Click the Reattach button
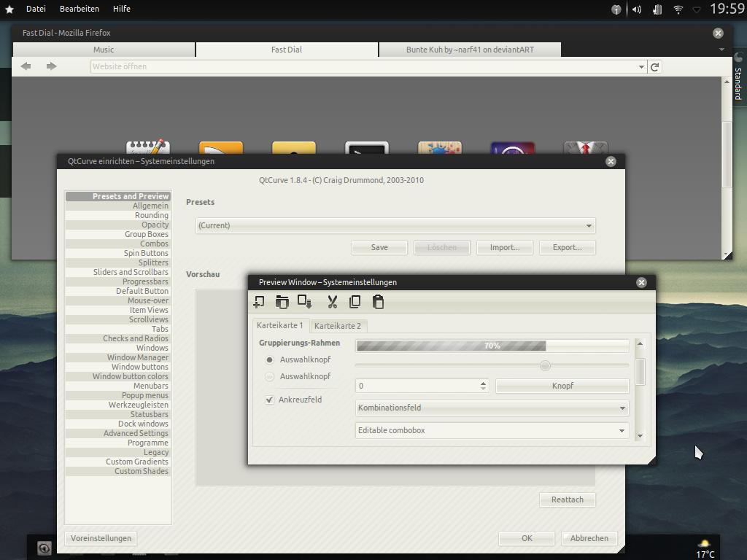 tap(568, 500)
